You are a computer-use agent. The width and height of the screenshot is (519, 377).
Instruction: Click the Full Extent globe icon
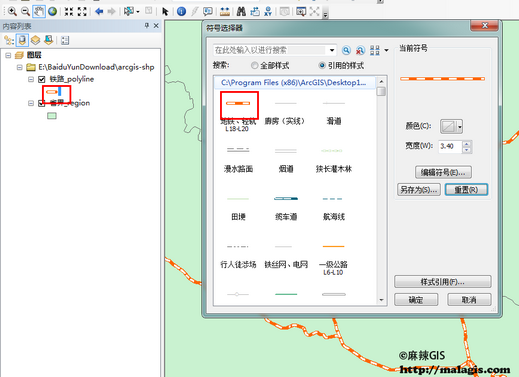52,12
